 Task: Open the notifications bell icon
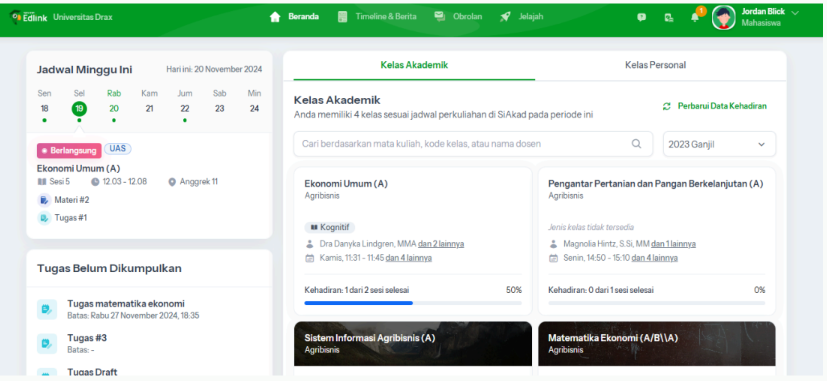pyautogui.click(x=695, y=17)
